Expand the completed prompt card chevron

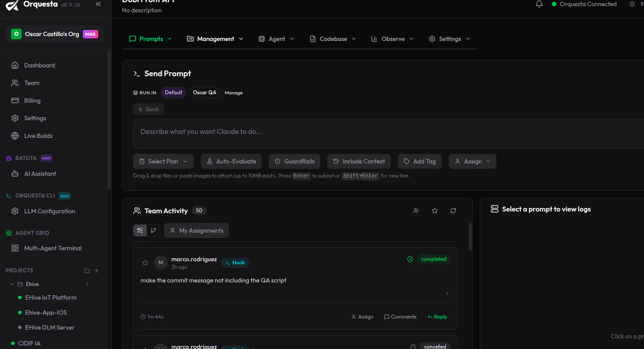click(447, 293)
